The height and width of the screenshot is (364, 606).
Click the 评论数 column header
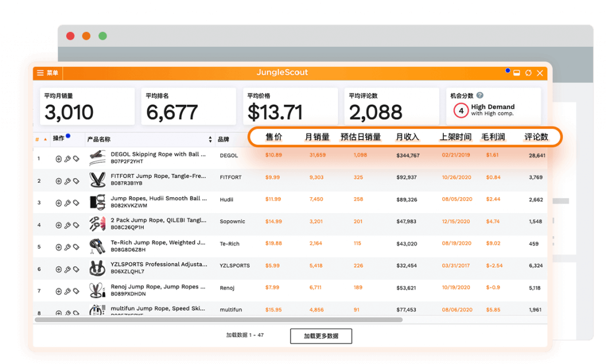coord(536,137)
